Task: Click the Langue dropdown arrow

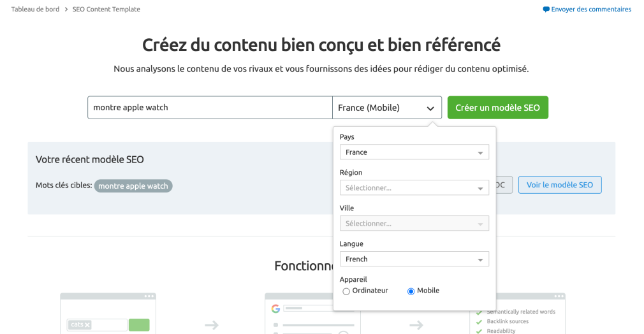Action: [x=480, y=259]
